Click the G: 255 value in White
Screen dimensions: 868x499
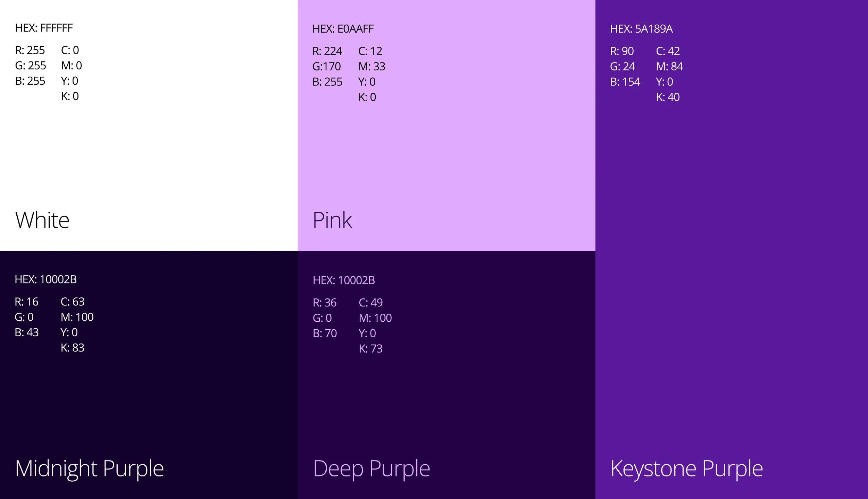31,66
